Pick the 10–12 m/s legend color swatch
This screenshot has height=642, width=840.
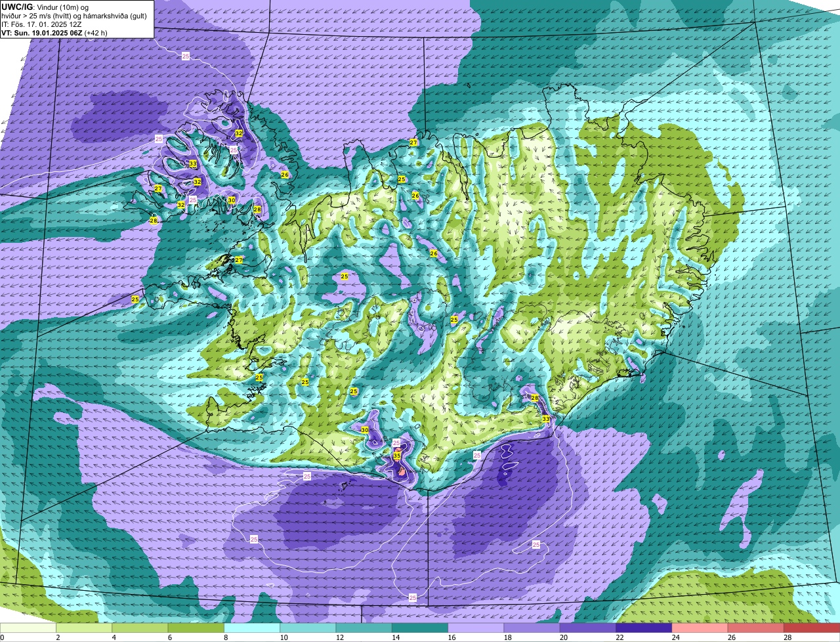point(308,628)
